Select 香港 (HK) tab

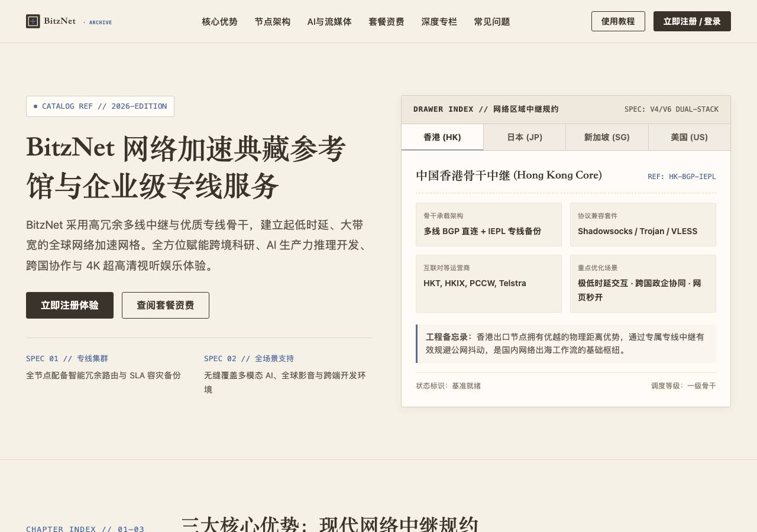[442, 137]
